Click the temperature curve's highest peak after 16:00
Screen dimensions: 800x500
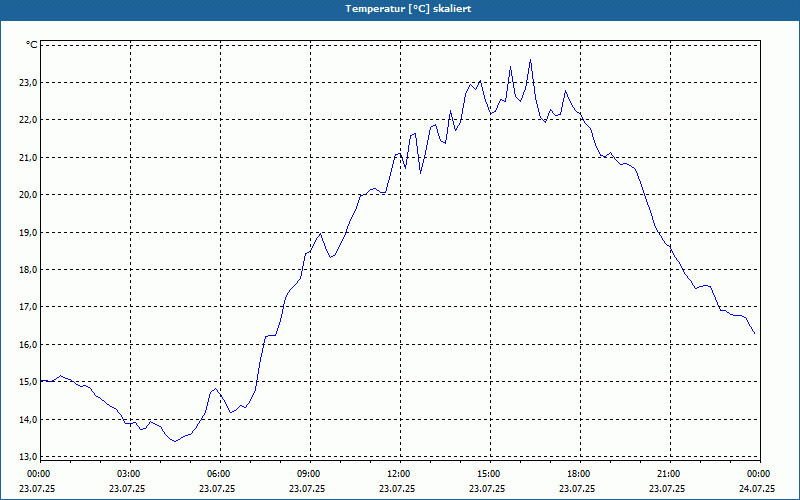531,60
